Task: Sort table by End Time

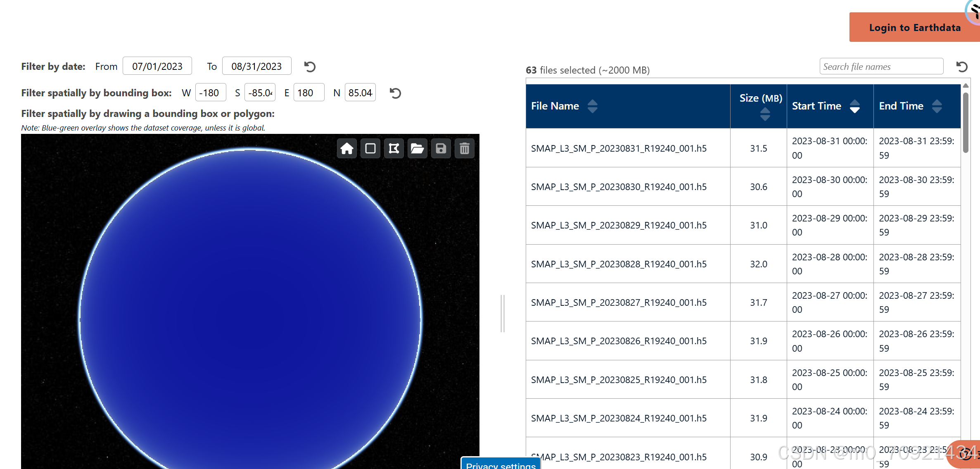Action: click(937, 106)
